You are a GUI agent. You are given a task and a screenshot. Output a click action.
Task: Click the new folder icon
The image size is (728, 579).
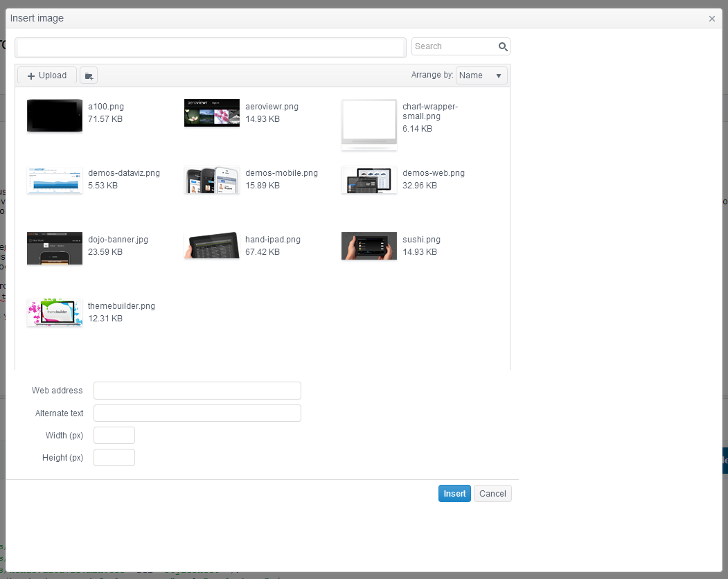click(x=89, y=75)
